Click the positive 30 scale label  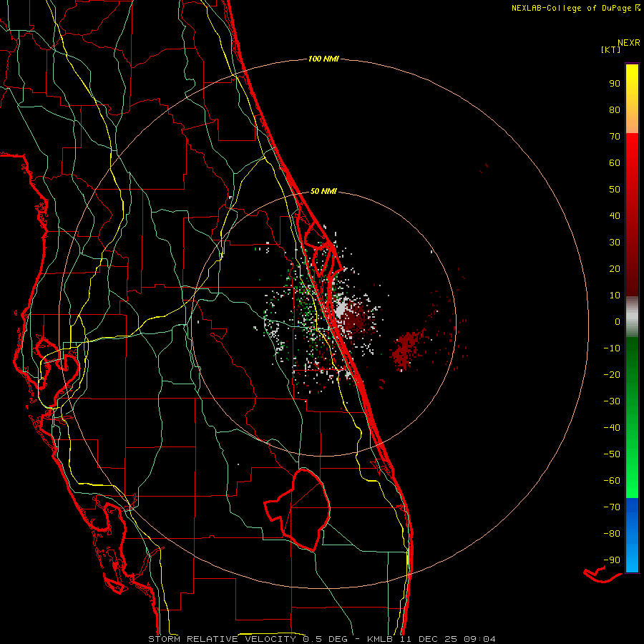615,243
